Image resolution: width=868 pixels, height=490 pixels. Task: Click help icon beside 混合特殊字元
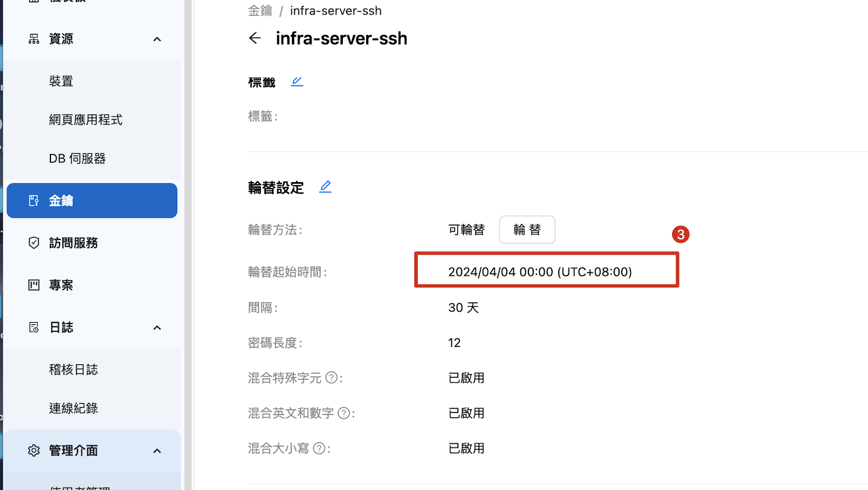click(x=331, y=378)
